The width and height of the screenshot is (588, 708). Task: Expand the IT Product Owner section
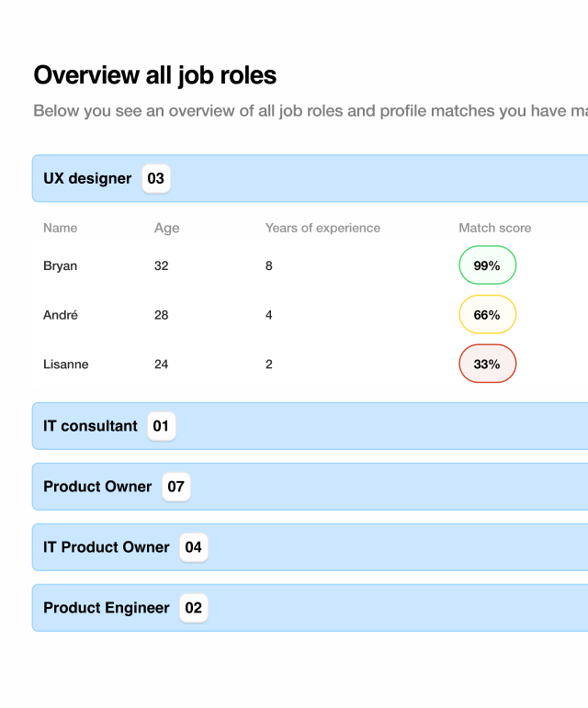pos(107,547)
